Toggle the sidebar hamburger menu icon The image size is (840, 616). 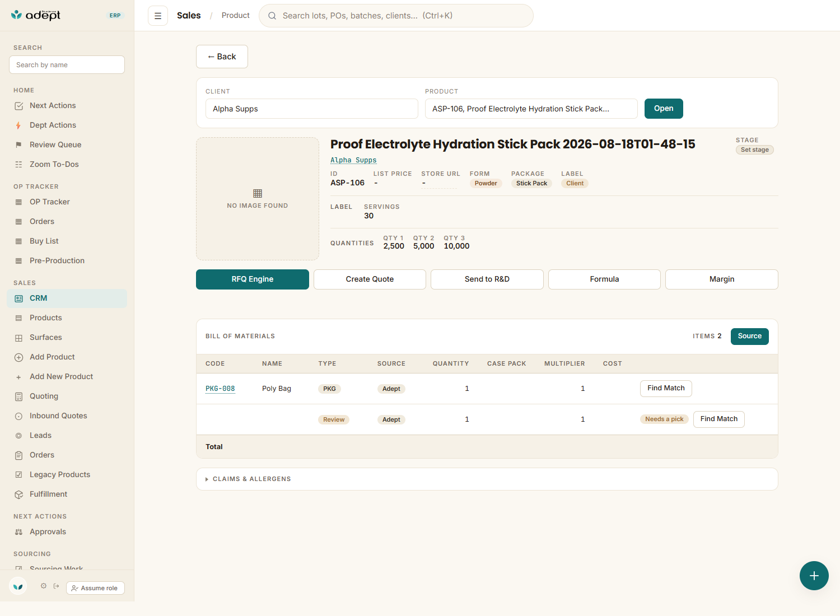pyautogui.click(x=158, y=16)
